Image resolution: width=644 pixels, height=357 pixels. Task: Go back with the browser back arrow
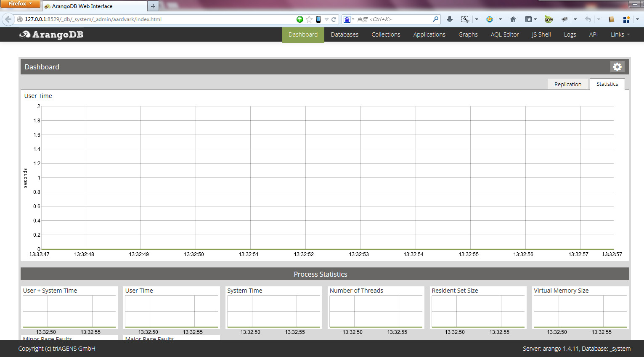8,19
